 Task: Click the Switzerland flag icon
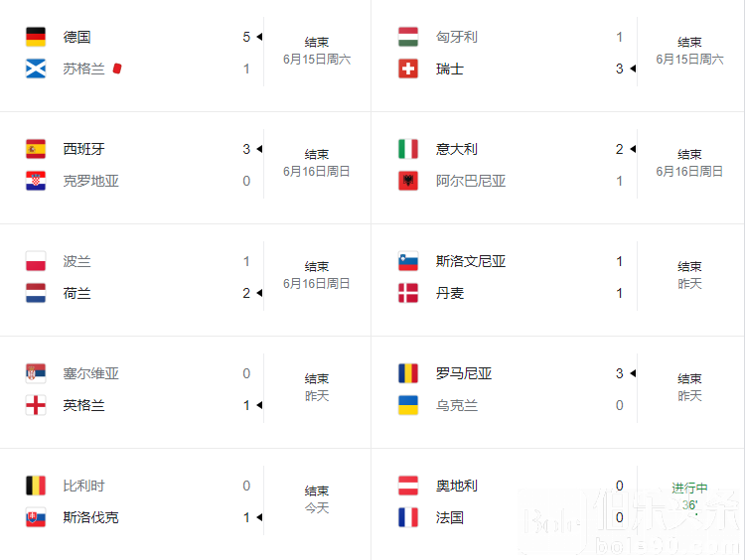[x=408, y=69]
